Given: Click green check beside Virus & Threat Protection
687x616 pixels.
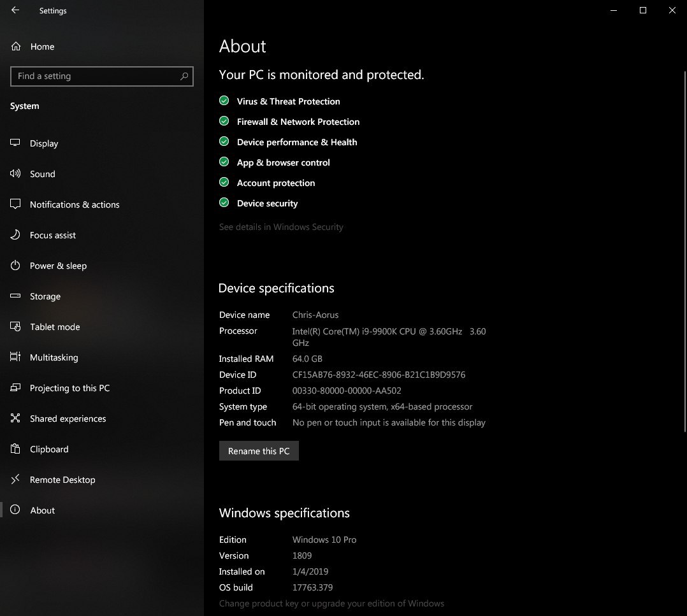Looking at the screenshot, I should point(224,101).
